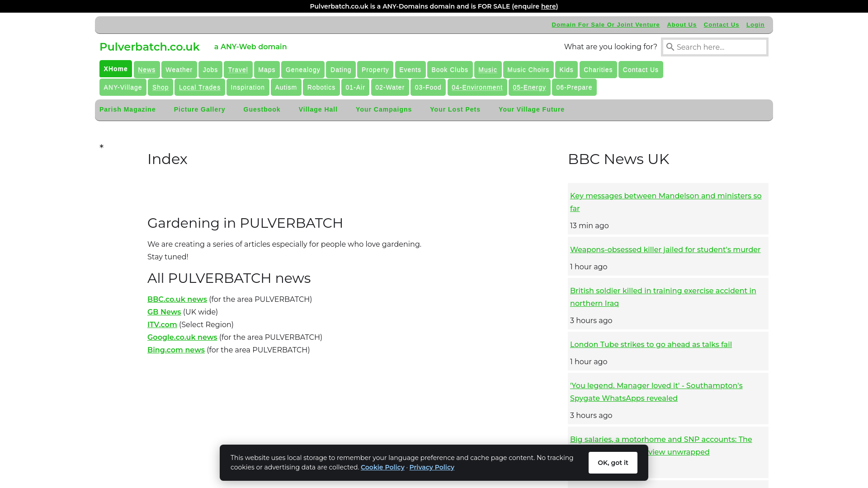Open the Your Campaigns tab
Viewport: 868px width, 488px height.
[384, 109]
